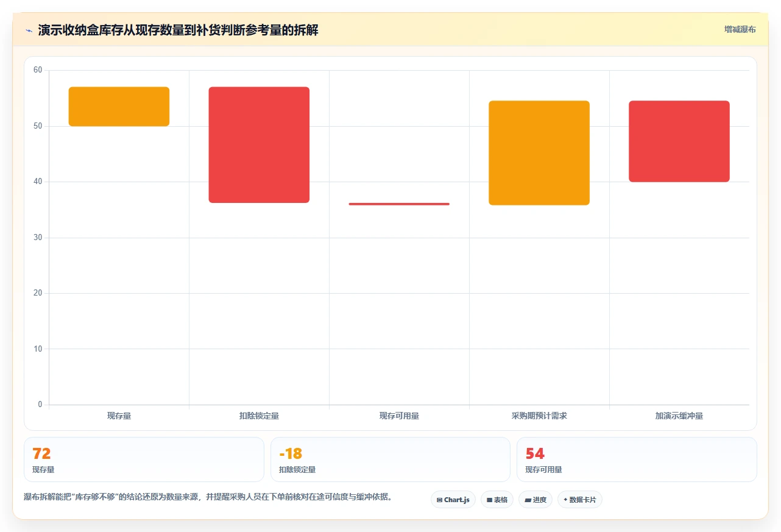Click the 扣除锁定量 x-axis label
The image size is (781, 532).
tap(259, 416)
